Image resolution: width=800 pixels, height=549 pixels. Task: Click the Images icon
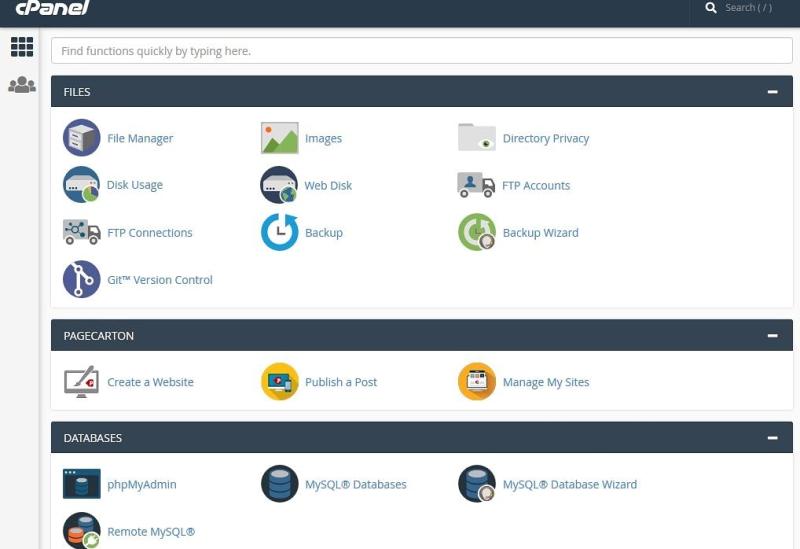(280, 138)
